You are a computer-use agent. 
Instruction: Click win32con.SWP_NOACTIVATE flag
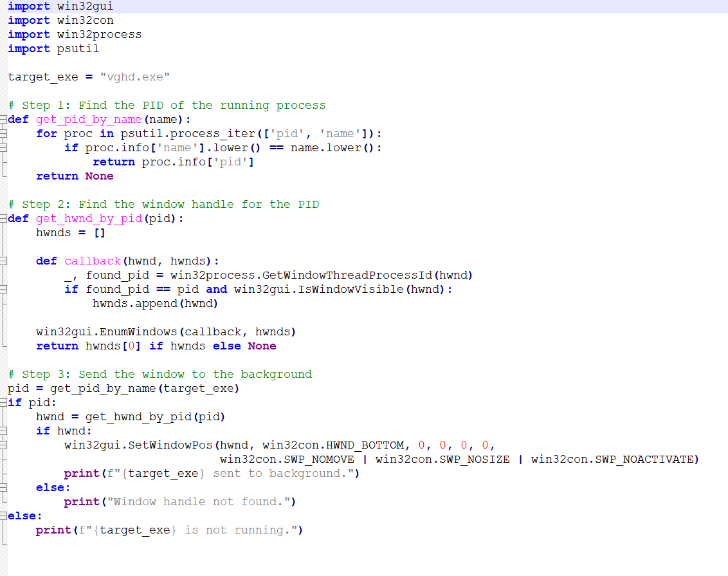coord(612,460)
